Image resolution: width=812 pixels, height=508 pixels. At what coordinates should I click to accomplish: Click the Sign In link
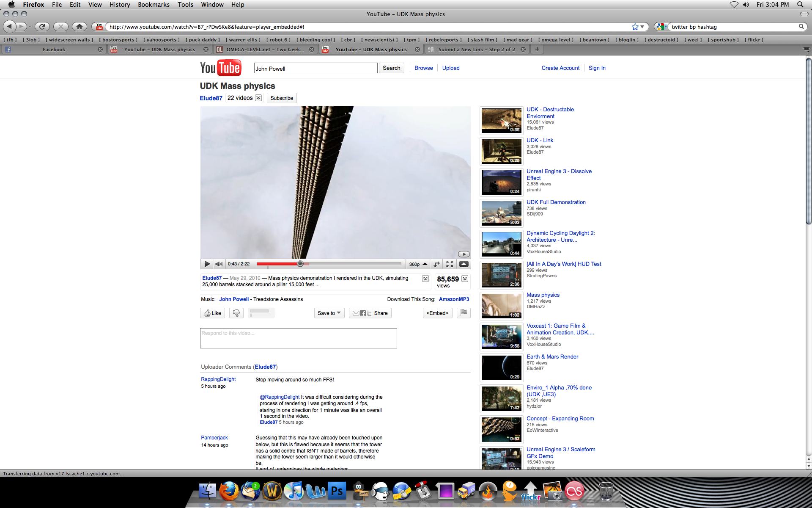pos(597,68)
